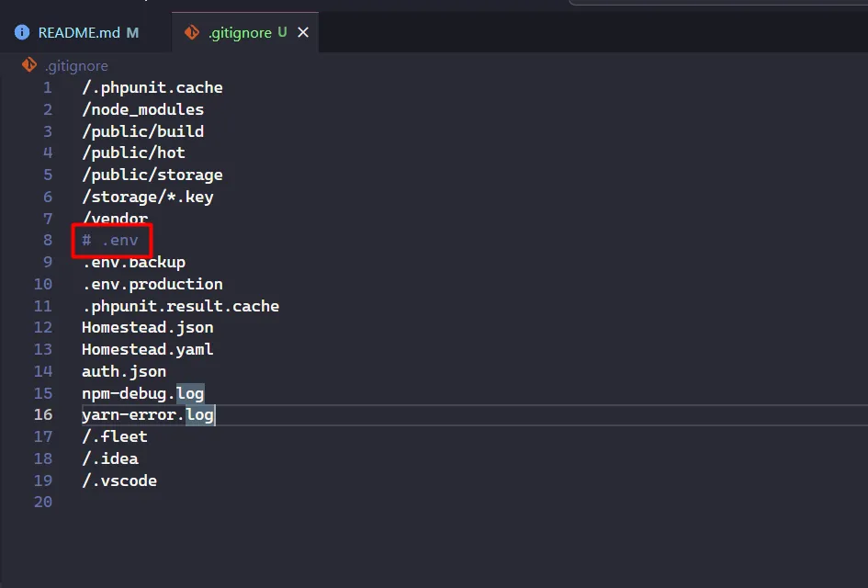This screenshot has width=868, height=588.
Task: Click the M modified status on README.md tab
Action: point(132,33)
